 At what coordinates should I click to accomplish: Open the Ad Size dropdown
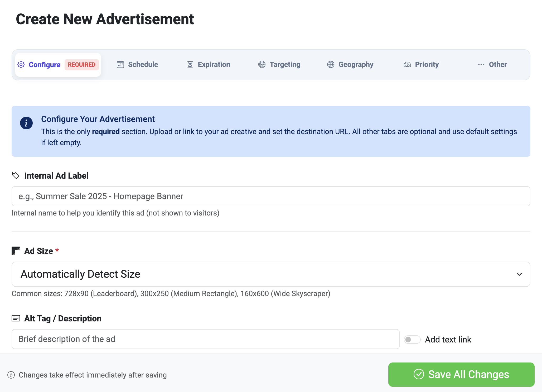(270, 274)
